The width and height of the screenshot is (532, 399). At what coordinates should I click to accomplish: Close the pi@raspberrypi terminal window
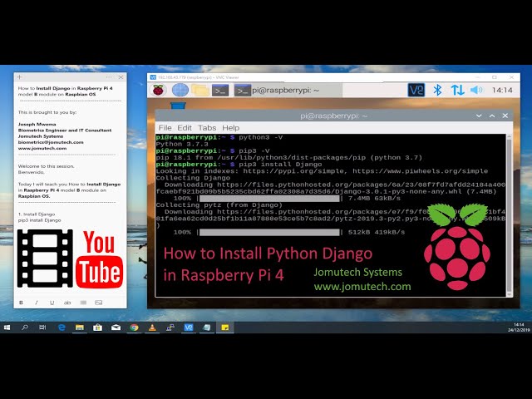505,116
